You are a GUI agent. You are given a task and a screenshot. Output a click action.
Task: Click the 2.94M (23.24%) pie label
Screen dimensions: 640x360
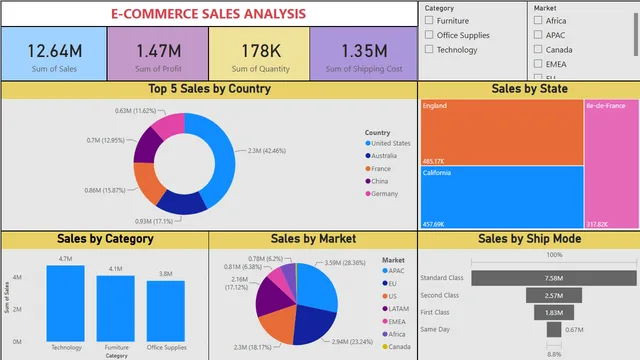tap(352, 342)
